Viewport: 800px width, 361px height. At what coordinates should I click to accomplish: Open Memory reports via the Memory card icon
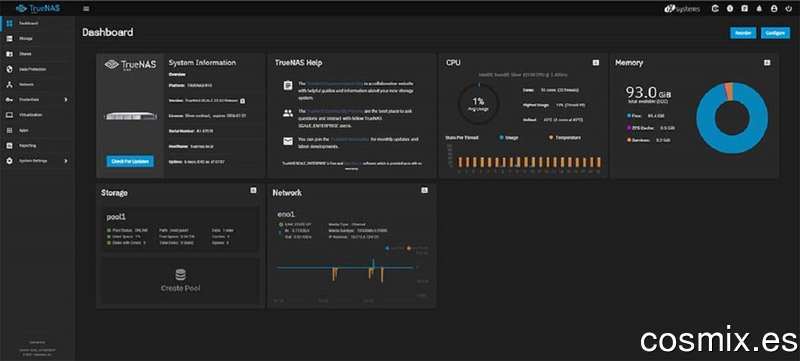pyautogui.click(x=767, y=62)
